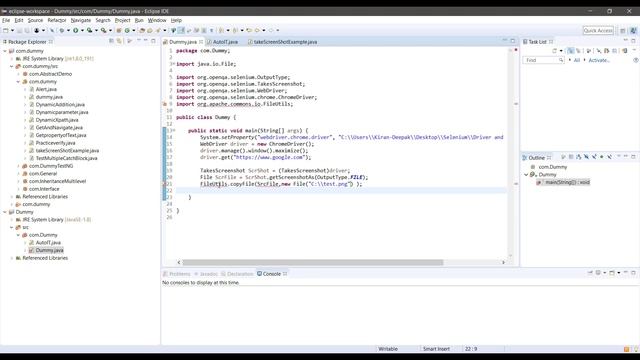Click the New Java Class green icon
The image size is (640, 360).
pos(127,30)
